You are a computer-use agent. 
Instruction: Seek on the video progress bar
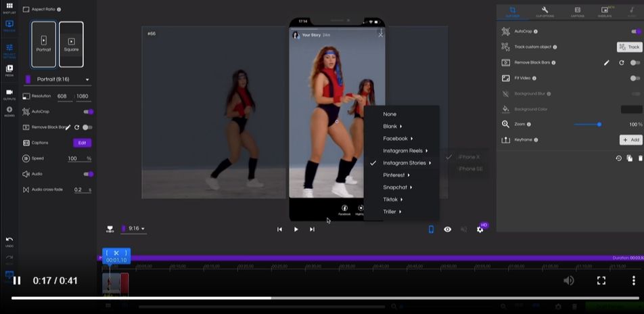[x=325, y=298]
